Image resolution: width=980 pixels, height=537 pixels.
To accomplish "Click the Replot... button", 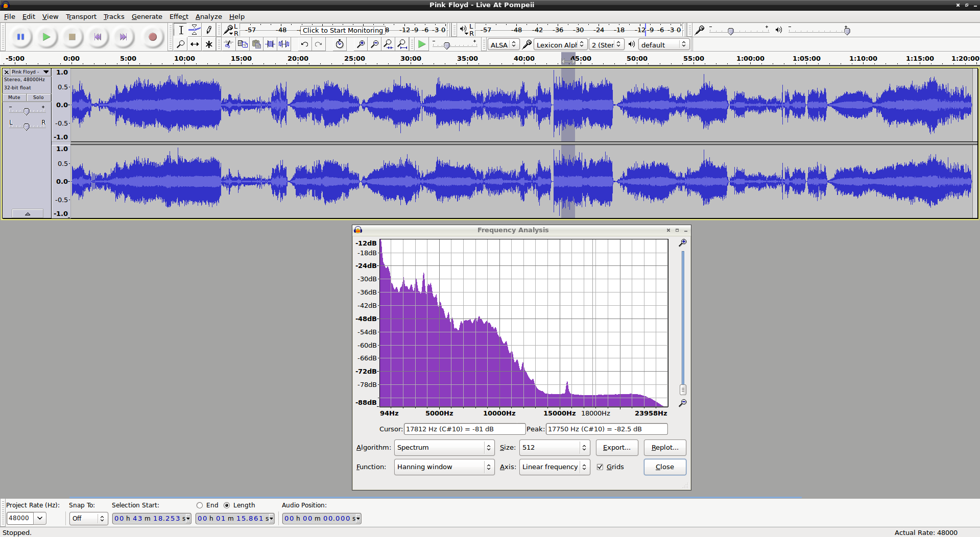I will tap(665, 448).
